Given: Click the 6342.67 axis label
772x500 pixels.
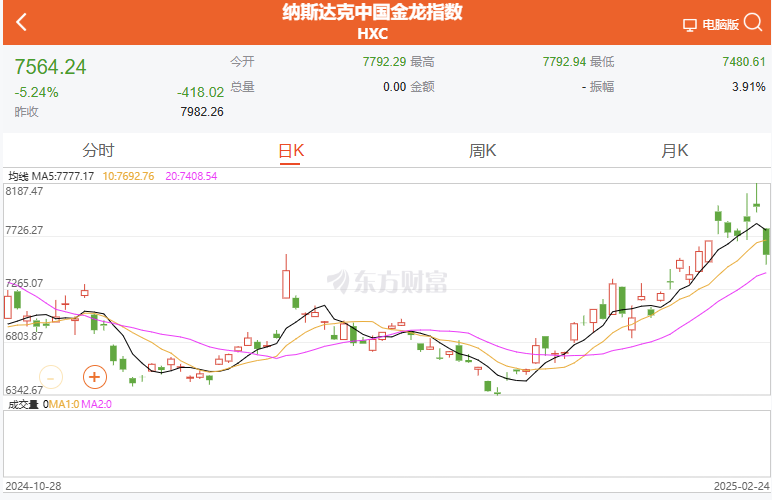Looking at the screenshot, I should pyautogui.click(x=24, y=390).
